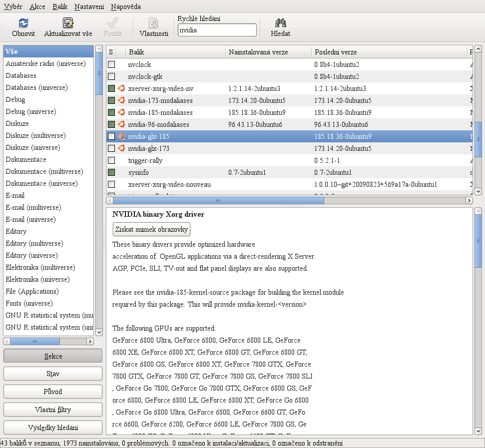Image resolution: width=485 pixels, height=448 pixels.
Task: Toggle status checkbox for nvclock-gtk
Action: point(111,76)
